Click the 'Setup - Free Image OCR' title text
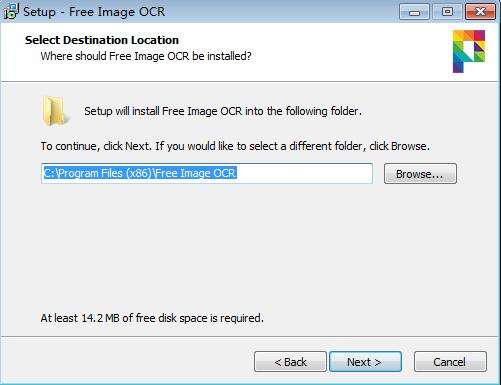Screen dimensions: 501x385 click(x=94, y=12)
